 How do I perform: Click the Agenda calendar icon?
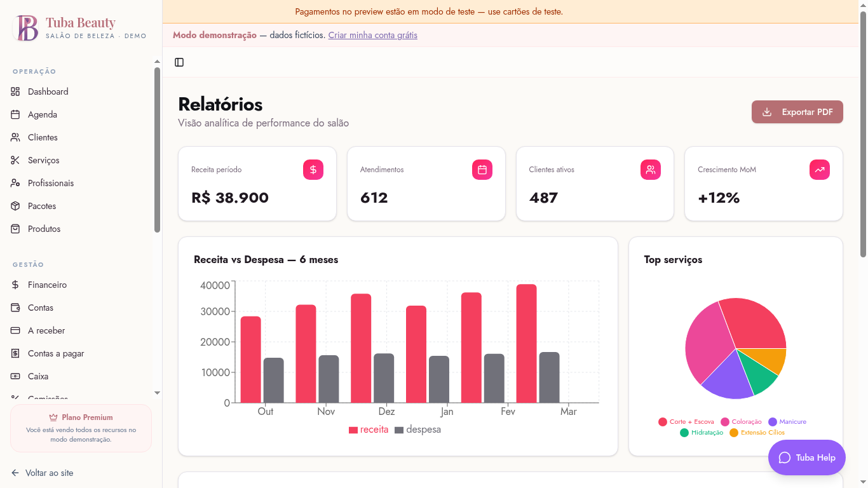click(x=15, y=114)
